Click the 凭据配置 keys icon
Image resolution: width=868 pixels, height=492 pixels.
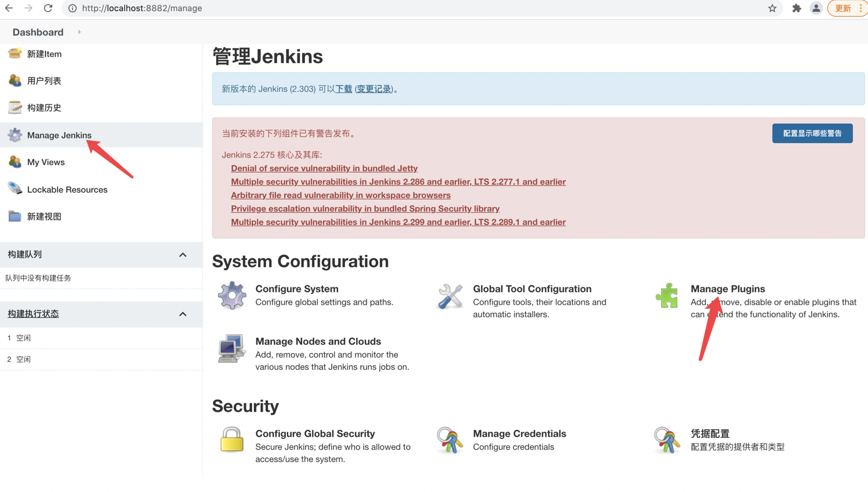[x=667, y=440]
